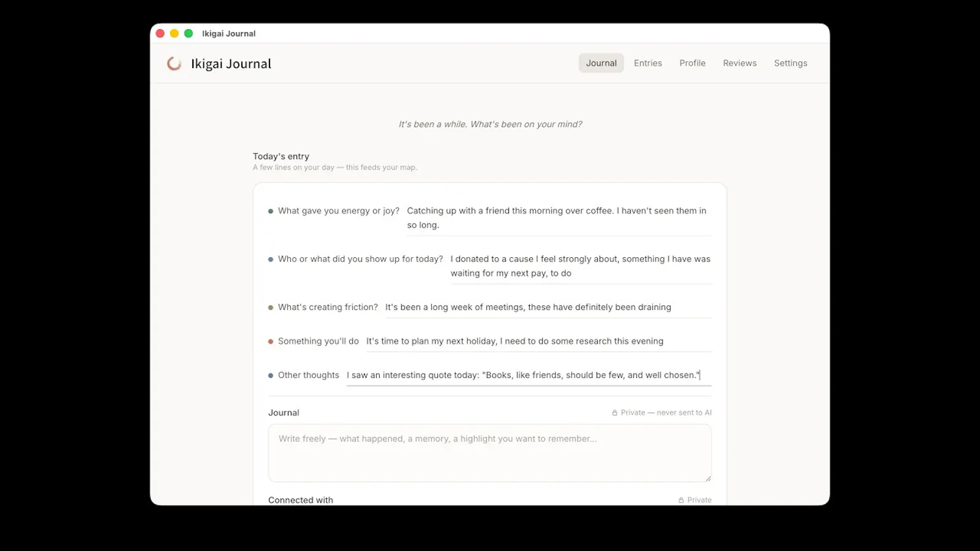
Task: Click the 'What's creating friction?' prompt label
Action: (x=328, y=307)
